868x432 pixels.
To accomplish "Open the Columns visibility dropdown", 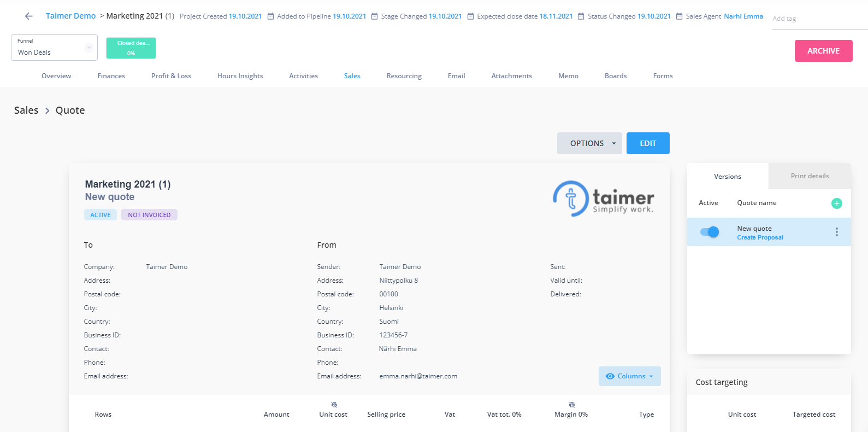I will click(629, 376).
